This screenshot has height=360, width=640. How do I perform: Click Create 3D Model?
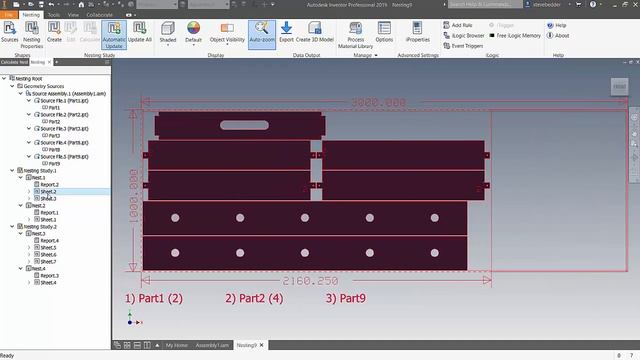[x=315, y=32]
